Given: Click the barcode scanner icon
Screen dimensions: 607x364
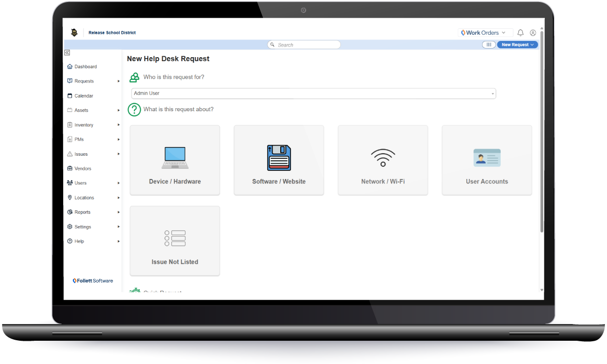Looking at the screenshot, I should click(489, 45).
